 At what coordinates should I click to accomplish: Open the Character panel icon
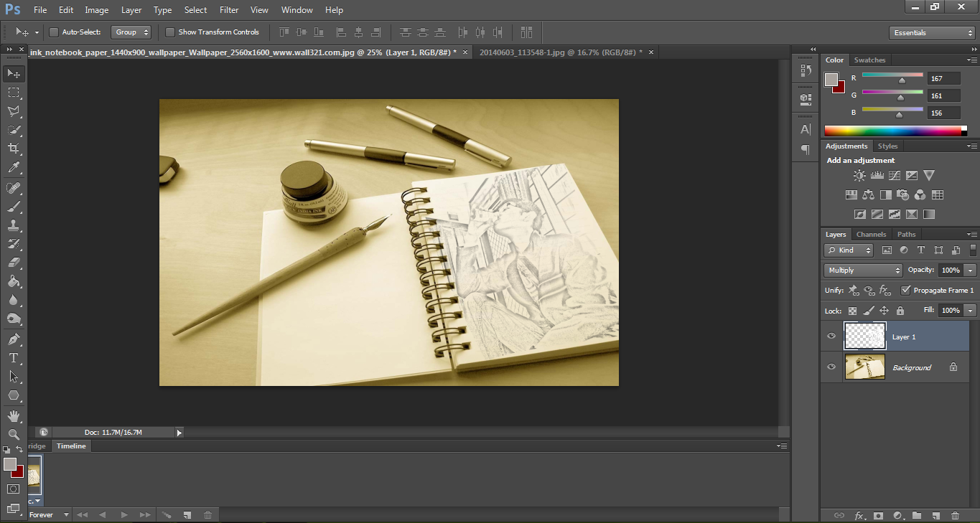(806, 130)
